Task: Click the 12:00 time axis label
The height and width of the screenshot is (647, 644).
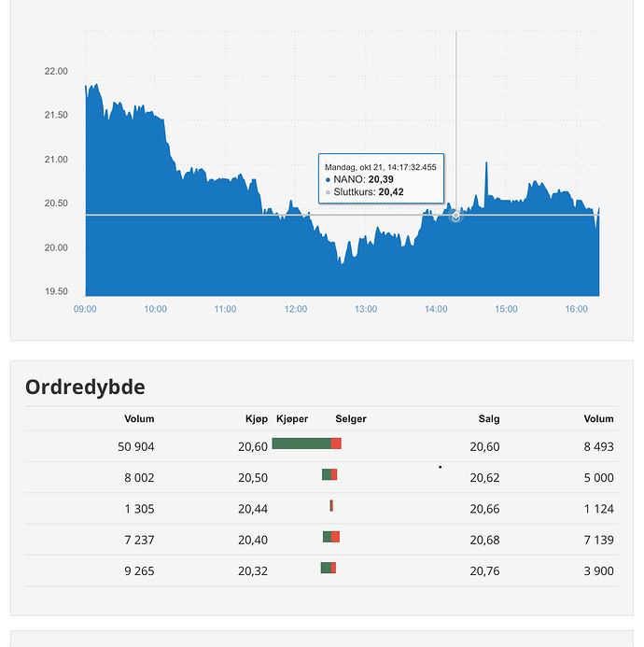Action: tap(296, 309)
